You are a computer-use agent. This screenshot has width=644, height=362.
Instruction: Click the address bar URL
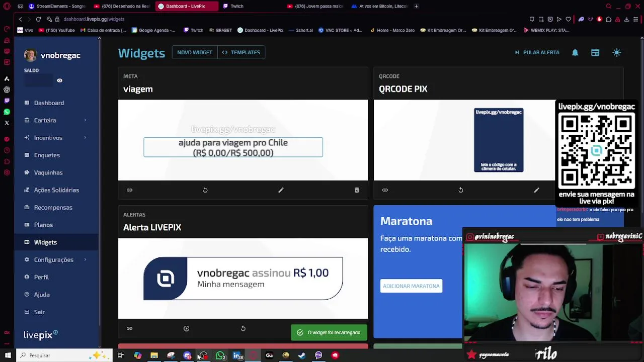point(94,19)
